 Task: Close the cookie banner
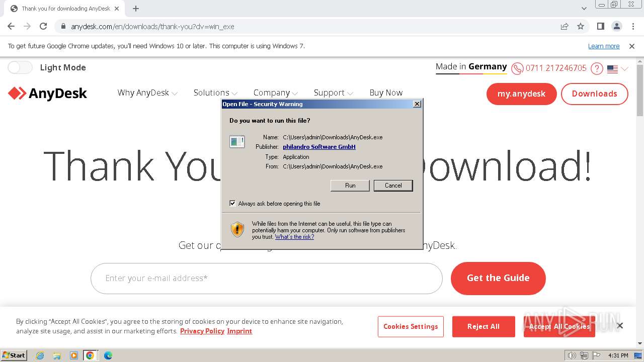pyautogui.click(x=620, y=326)
